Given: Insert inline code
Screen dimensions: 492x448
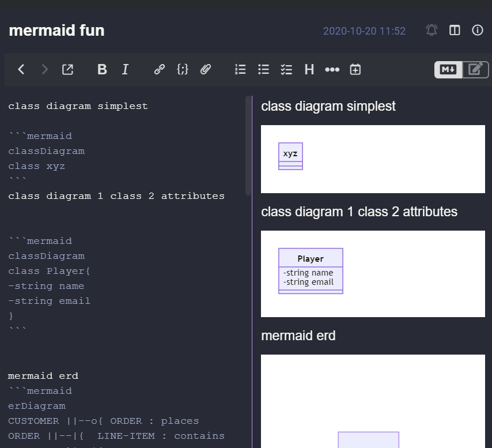Looking at the screenshot, I should click(x=182, y=69).
